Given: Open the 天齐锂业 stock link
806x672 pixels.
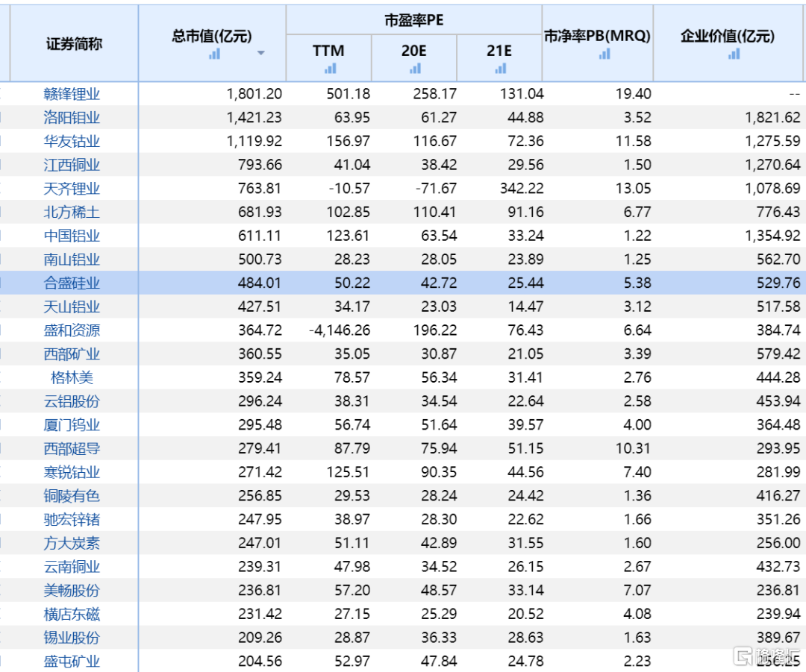Looking at the screenshot, I should pyautogui.click(x=72, y=189).
